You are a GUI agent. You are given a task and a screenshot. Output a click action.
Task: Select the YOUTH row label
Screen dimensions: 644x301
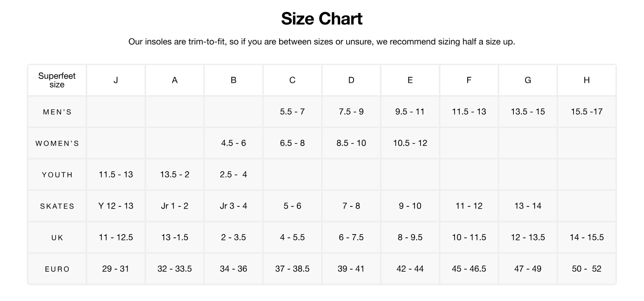57,175
